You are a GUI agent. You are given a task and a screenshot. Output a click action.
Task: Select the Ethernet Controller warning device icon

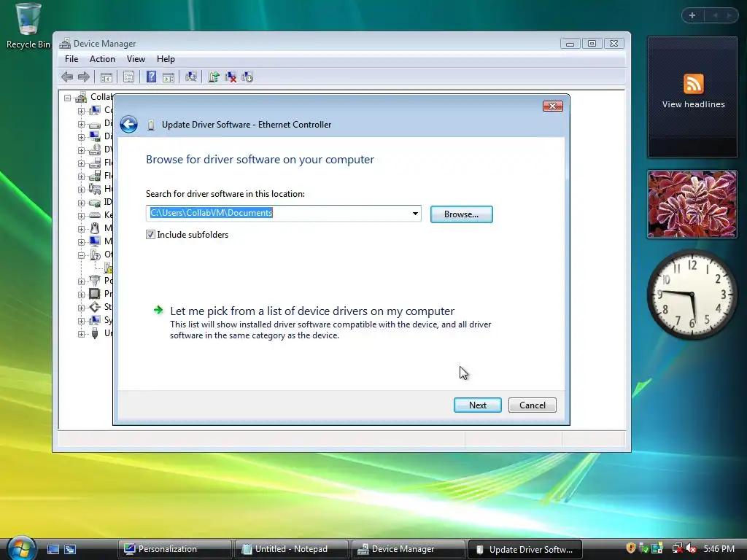tap(108, 267)
